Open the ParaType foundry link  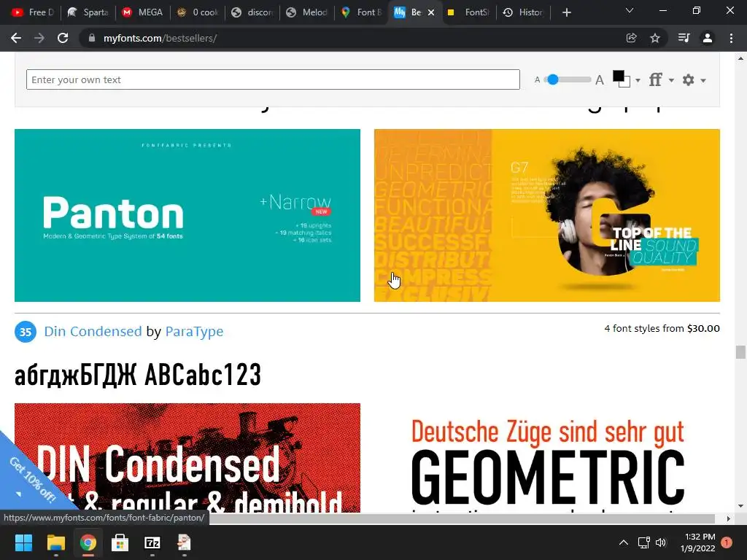point(194,332)
